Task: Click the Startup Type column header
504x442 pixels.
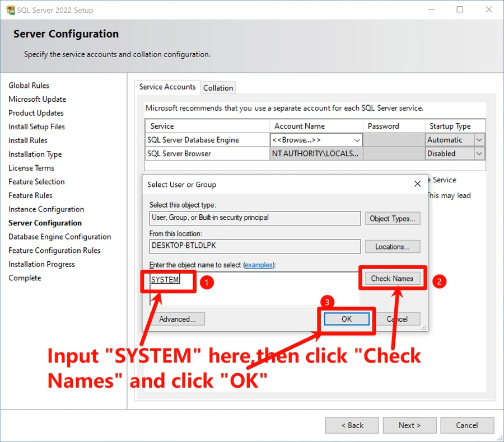Action: [x=455, y=126]
